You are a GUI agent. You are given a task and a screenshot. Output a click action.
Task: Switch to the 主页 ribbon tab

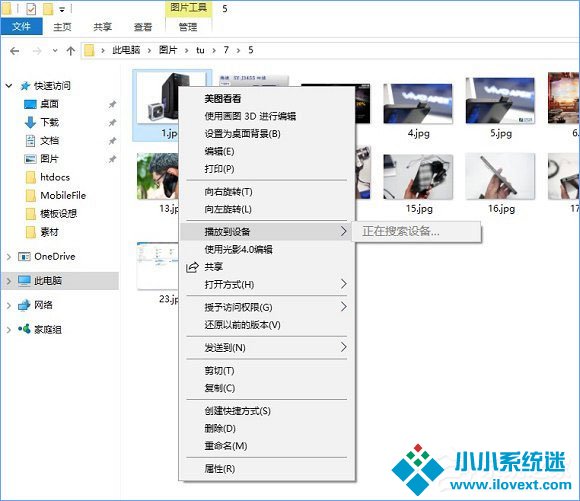point(62,27)
